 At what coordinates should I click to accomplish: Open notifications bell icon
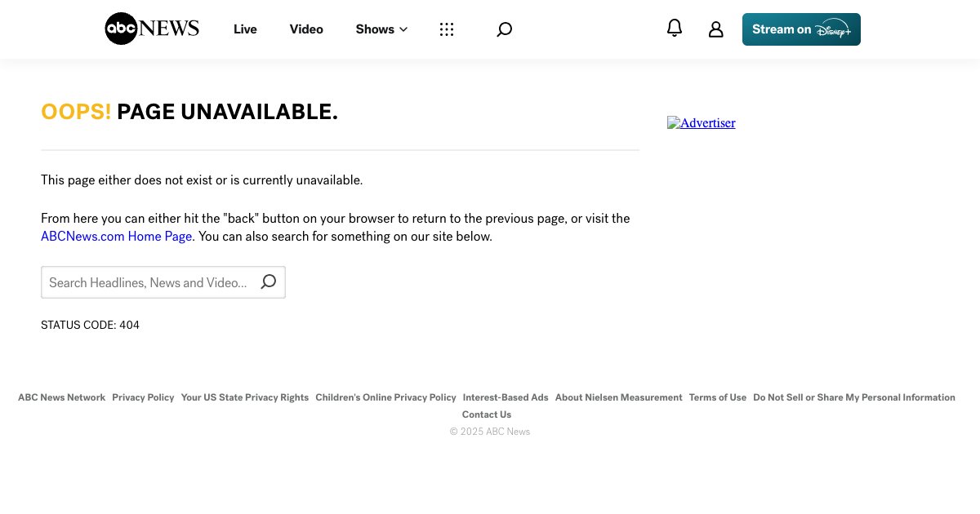click(x=675, y=29)
